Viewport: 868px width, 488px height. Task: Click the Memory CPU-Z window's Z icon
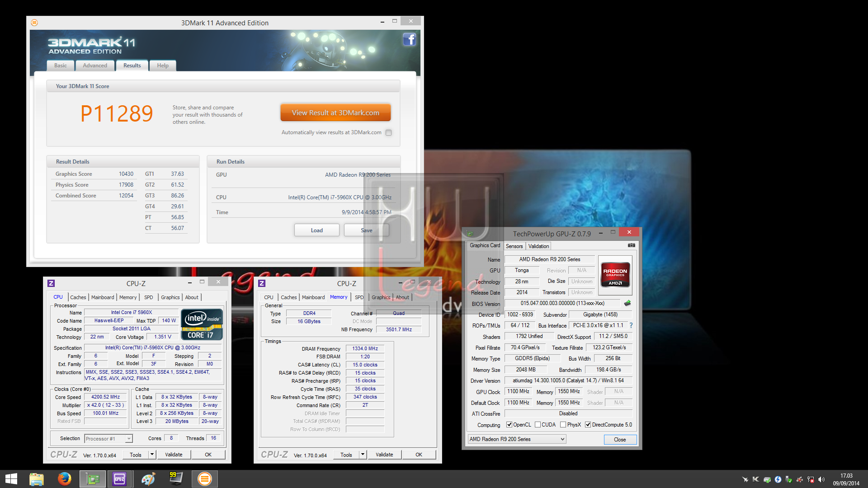pos(262,283)
